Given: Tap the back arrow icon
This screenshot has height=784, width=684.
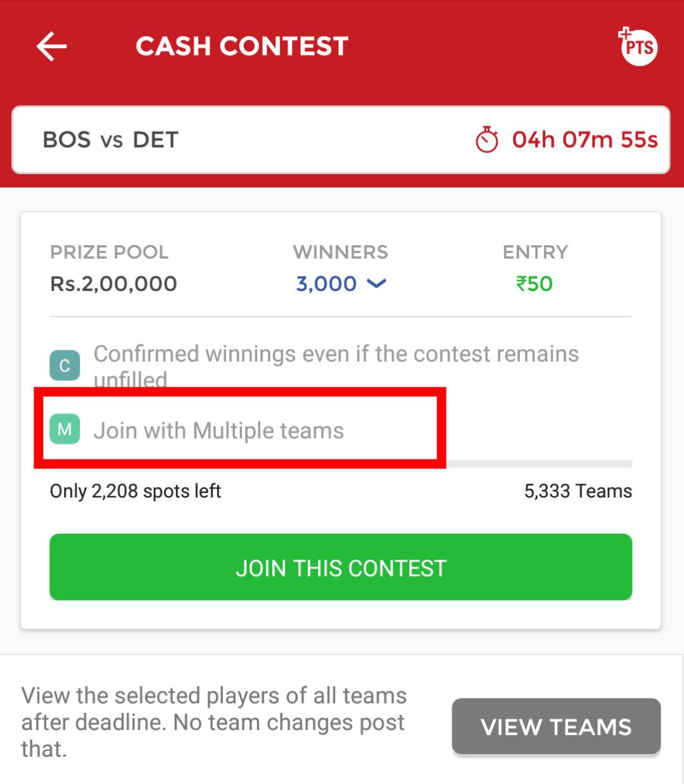Looking at the screenshot, I should click(51, 46).
